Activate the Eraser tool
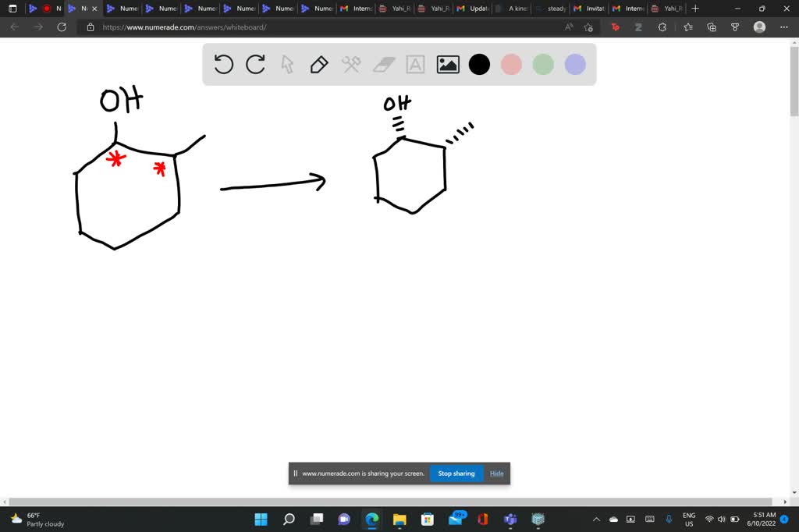The image size is (799, 532). click(382, 64)
